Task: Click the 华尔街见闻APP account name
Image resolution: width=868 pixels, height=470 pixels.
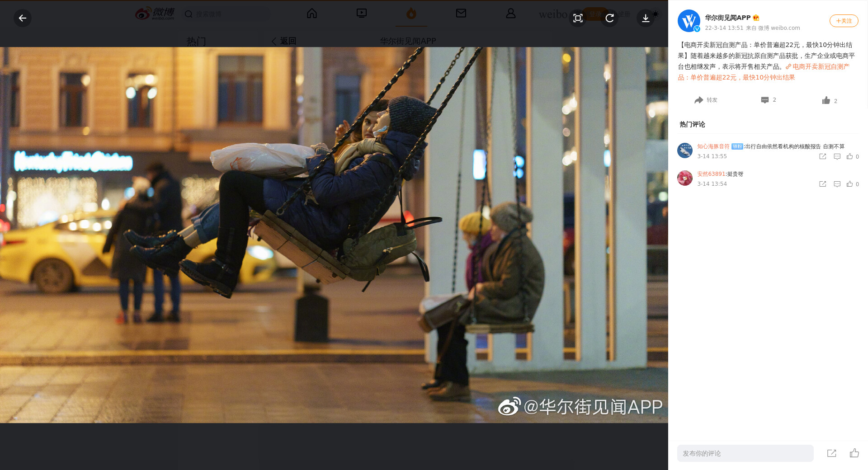Action: (727, 18)
